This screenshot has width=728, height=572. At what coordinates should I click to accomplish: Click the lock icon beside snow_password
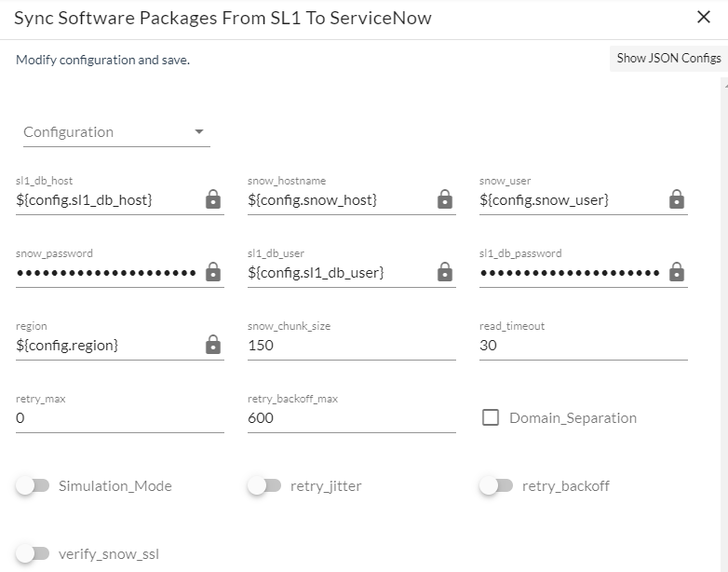[213, 272]
